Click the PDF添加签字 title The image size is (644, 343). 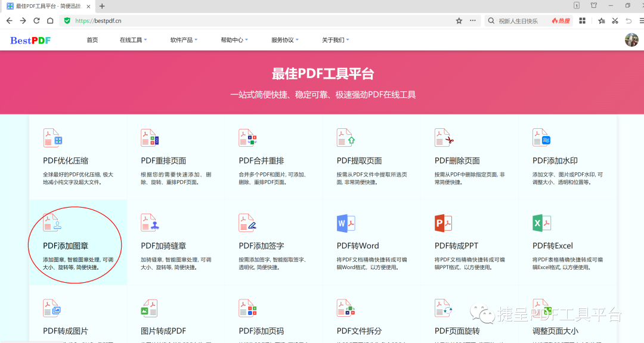[262, 246]
